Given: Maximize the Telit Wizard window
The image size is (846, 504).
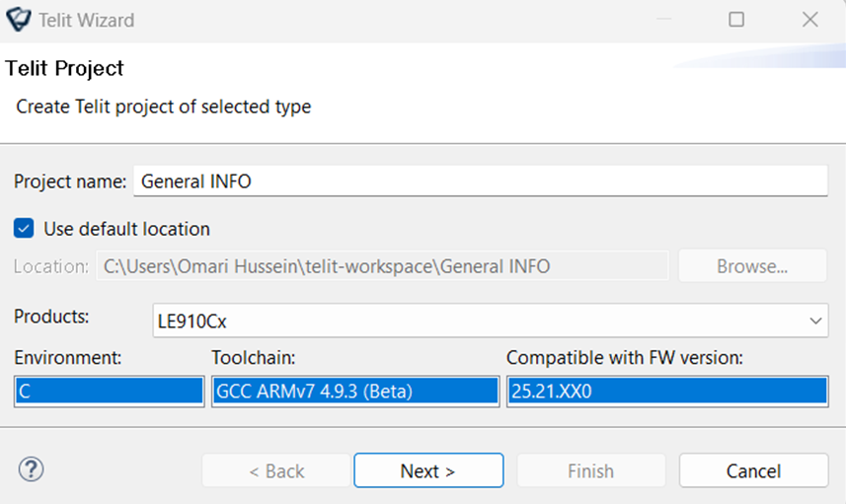Looking at the screenshot, I should point(736,20).
